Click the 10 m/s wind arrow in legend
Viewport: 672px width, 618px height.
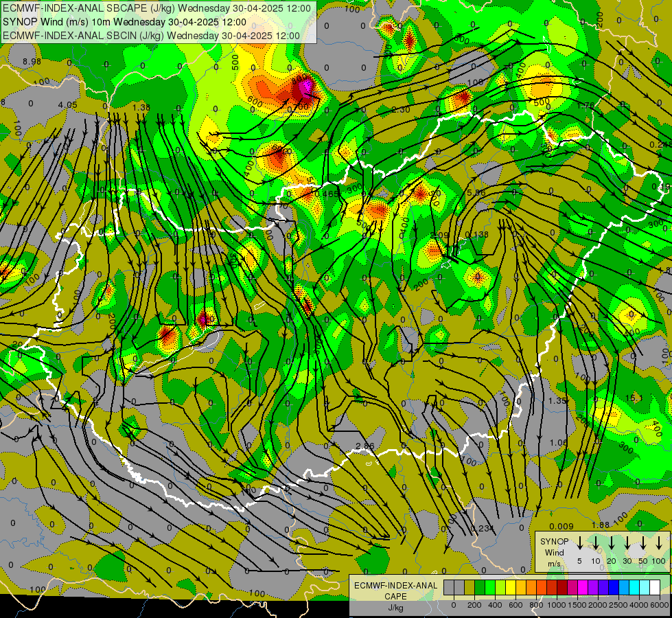tap(595, 543)
